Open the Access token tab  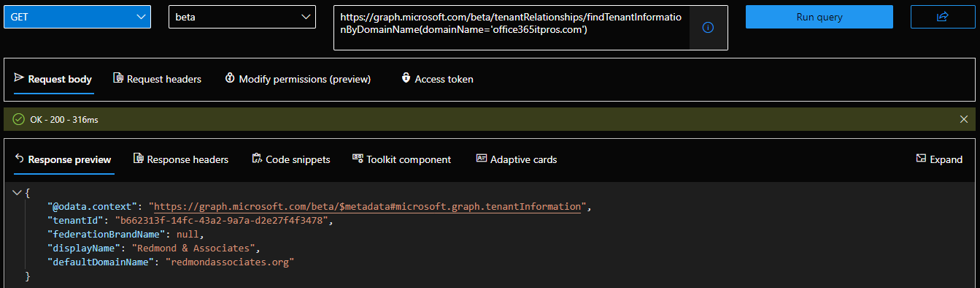[x=437, y=79]
